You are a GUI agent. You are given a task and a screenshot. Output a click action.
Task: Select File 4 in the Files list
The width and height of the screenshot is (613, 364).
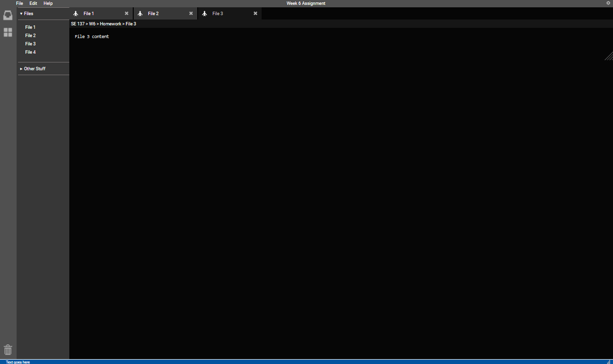point(30,52)
